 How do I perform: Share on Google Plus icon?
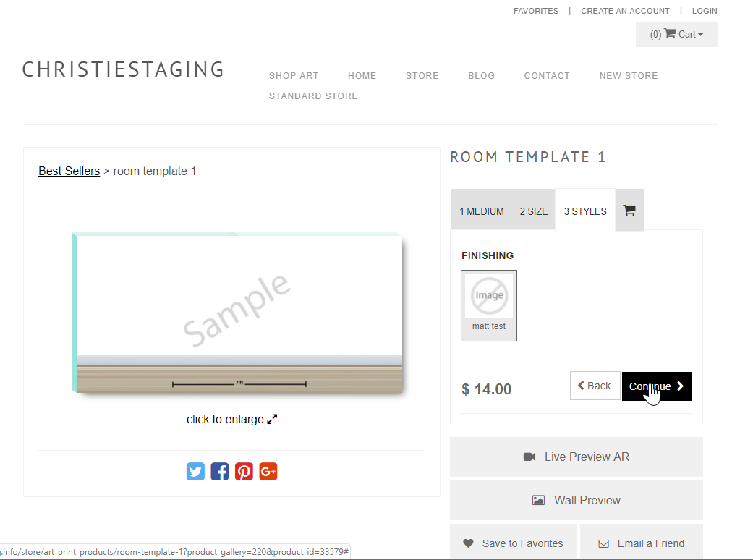pyautogui.click(x=268, y=472)
